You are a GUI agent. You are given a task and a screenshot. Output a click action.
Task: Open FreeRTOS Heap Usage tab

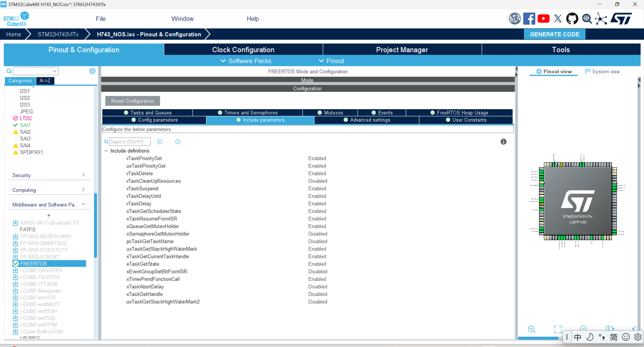coord(459,113)
